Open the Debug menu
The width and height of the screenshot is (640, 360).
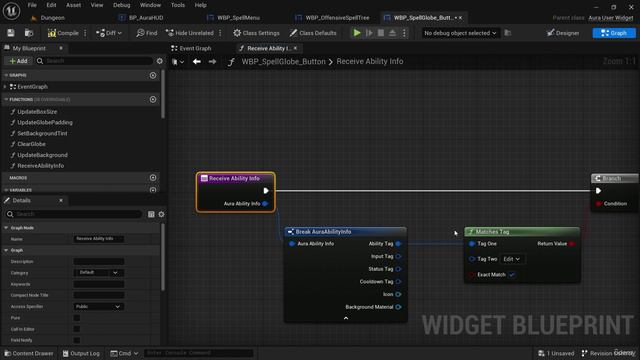click(122, 5)
